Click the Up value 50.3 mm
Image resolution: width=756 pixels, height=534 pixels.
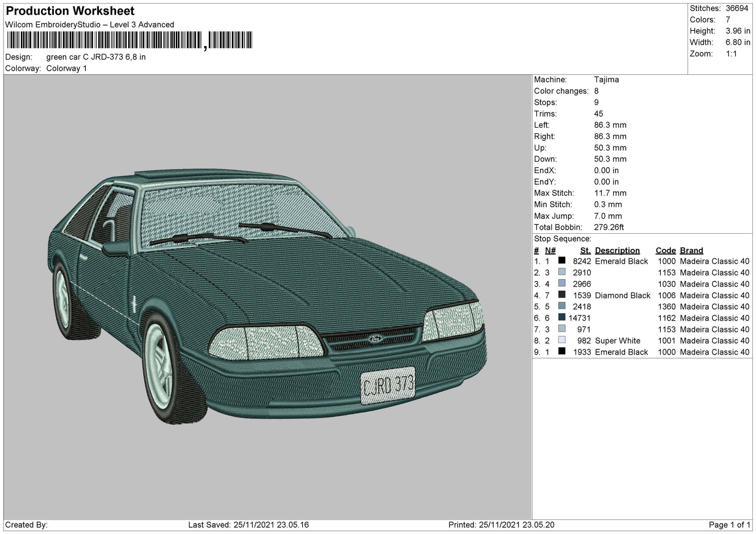[x=610, y=147]
